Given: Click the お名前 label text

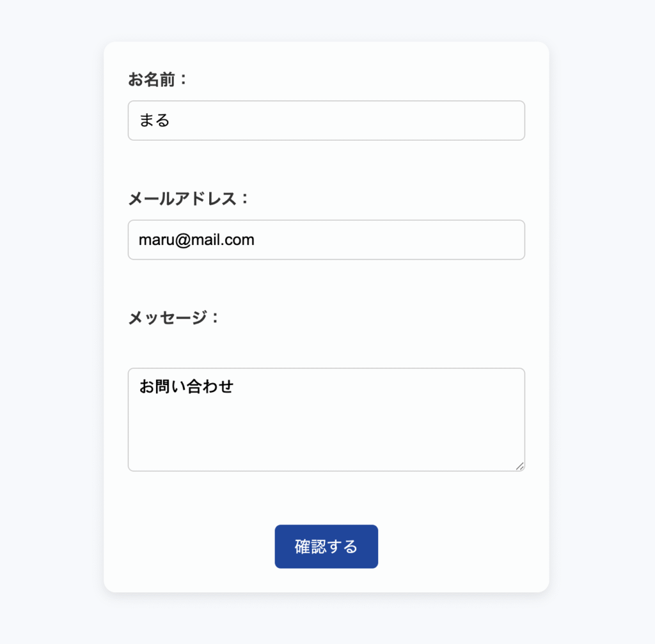Looking at the screenshot, I should 157,79.
